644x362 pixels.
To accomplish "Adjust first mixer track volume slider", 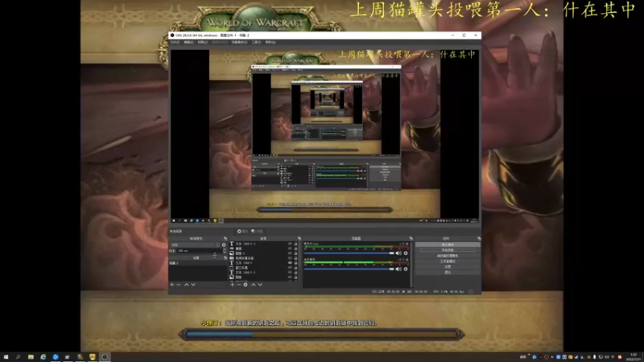I will point(349,253).
